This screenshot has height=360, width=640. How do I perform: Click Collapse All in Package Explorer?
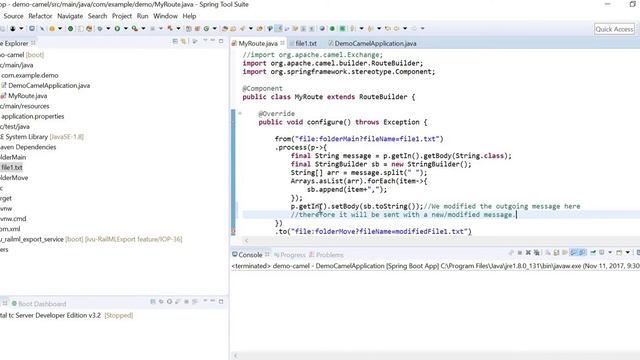[175, 42]
